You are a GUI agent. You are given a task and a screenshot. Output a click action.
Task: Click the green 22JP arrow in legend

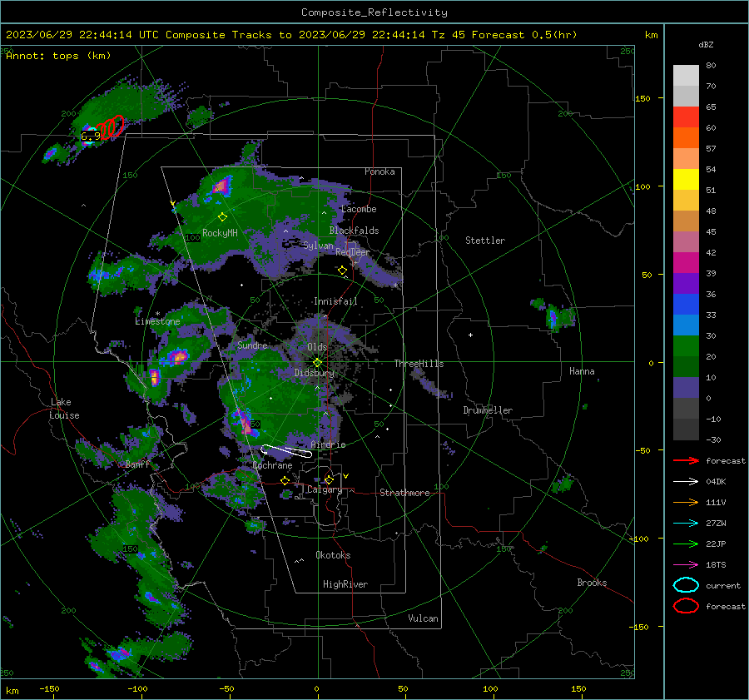coord(686,544)
